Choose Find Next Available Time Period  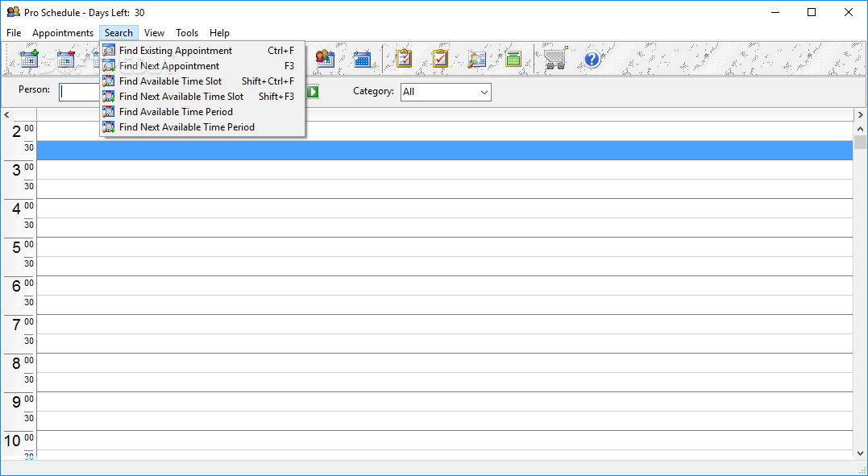[202, 126]
